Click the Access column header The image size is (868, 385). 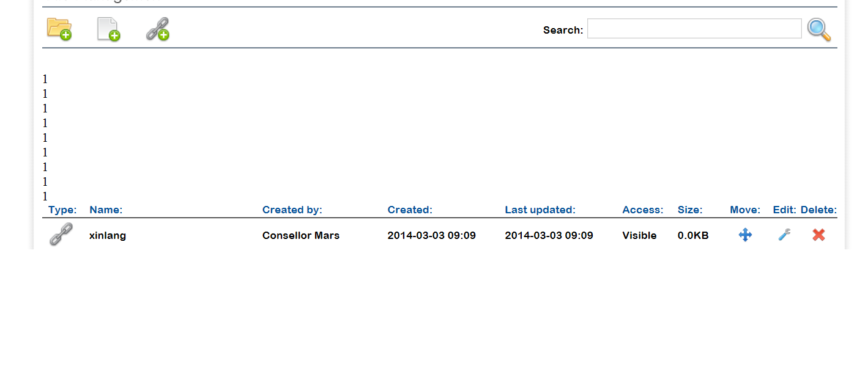coord(642,210)
